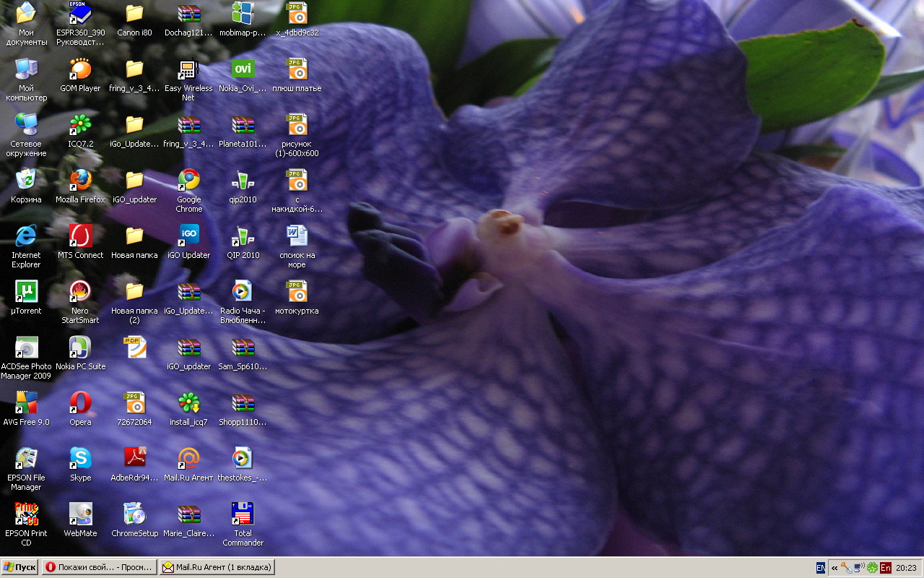Switch to Mail.Ru Агент taskbar window

coord(217,567)
